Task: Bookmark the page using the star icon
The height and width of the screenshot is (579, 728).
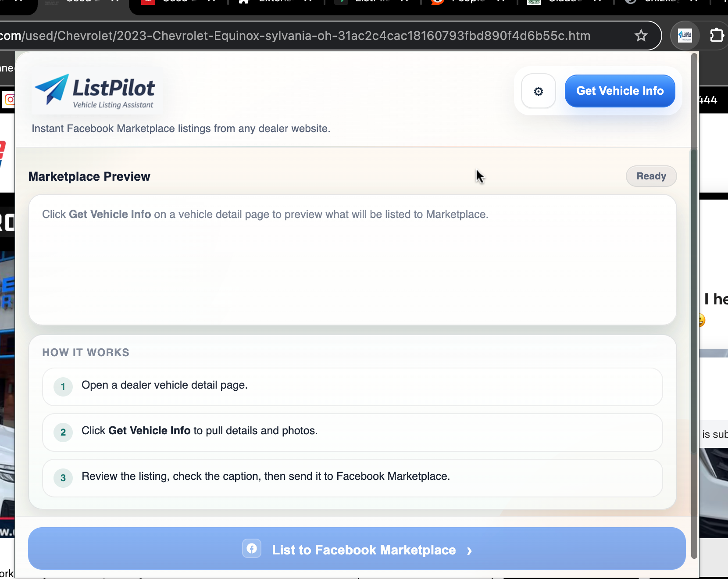Action: click(x=642, y=35)
